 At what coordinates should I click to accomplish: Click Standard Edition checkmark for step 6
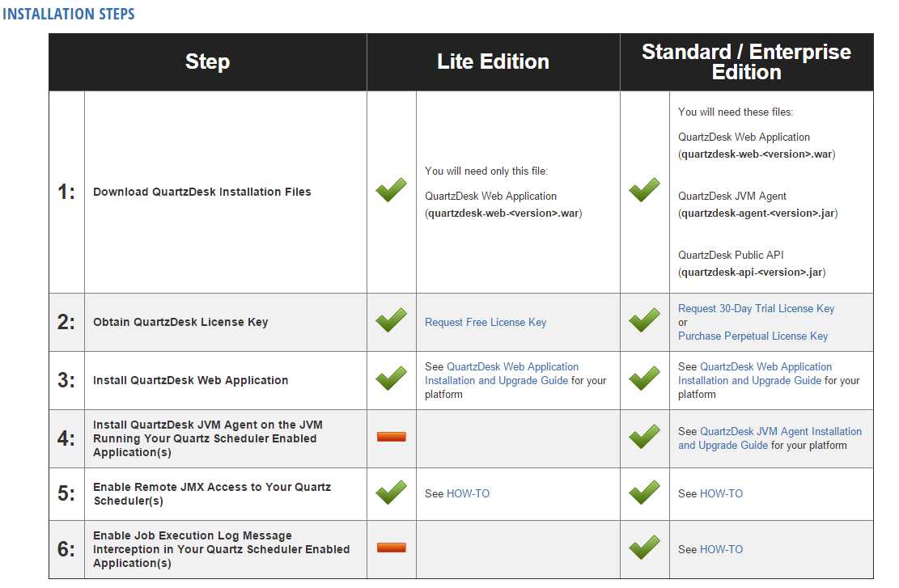click(644, 547)
